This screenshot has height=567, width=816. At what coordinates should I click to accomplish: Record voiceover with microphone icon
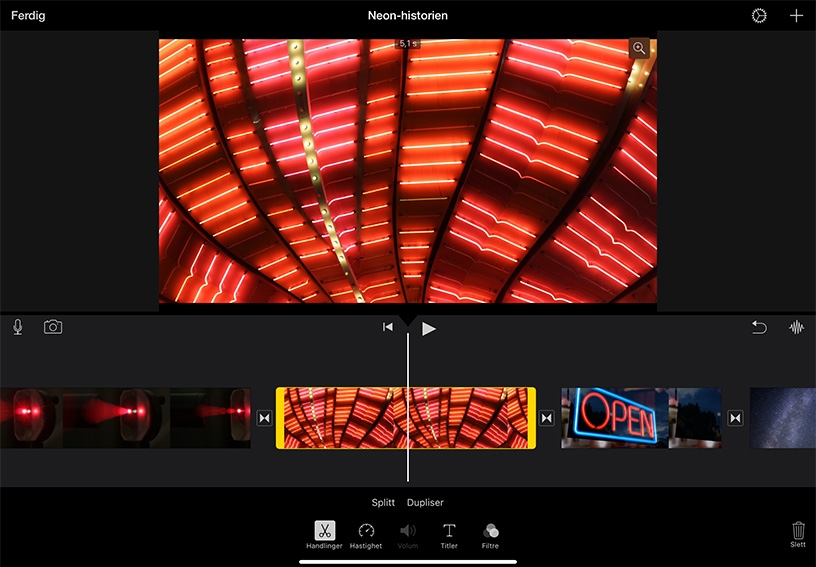click(18, 327)
